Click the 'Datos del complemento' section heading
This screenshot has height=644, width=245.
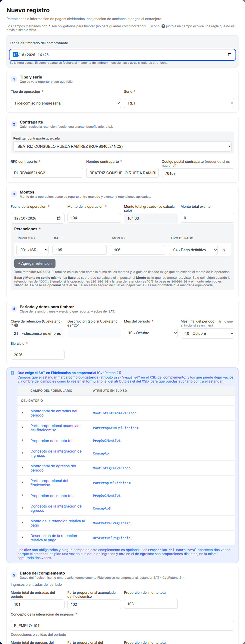pos(42,573)
